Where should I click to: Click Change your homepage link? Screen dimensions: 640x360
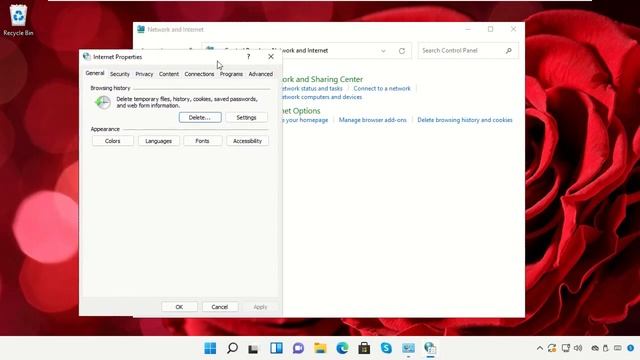(x=305, y=120)
